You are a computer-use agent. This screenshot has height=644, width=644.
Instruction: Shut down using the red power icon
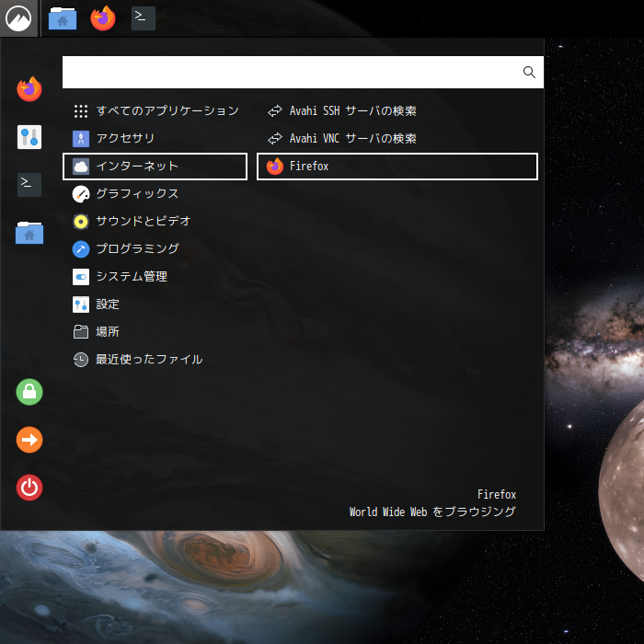(x=29, y=488)
